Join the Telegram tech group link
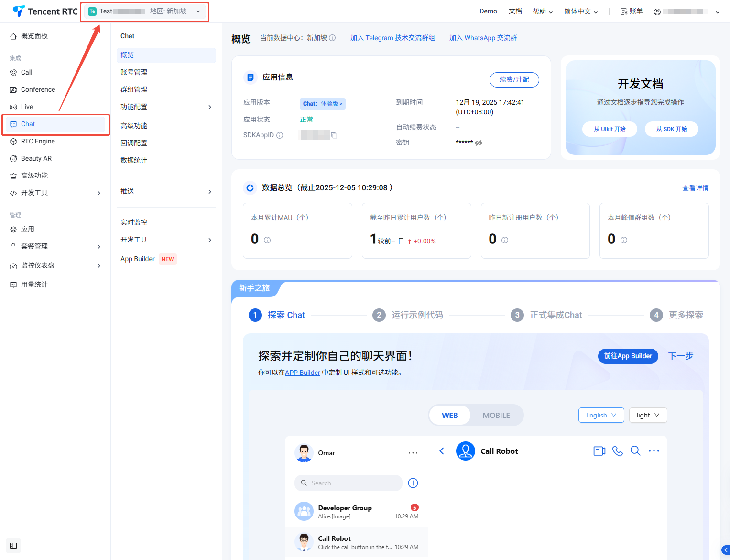 coord(392,38)
